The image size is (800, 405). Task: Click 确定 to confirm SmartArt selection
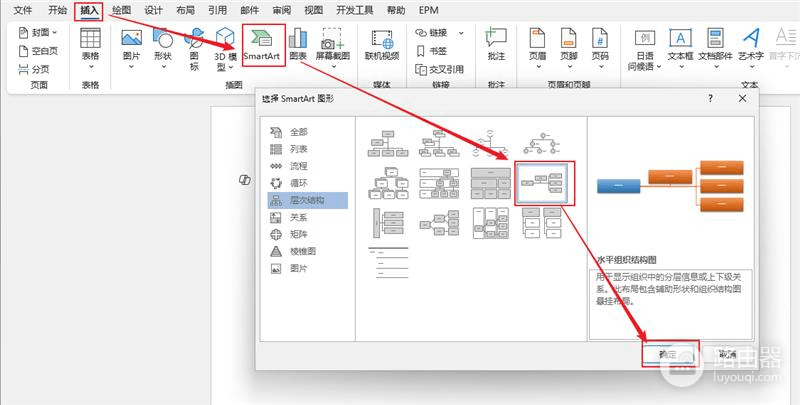click(x=668, y=355)
